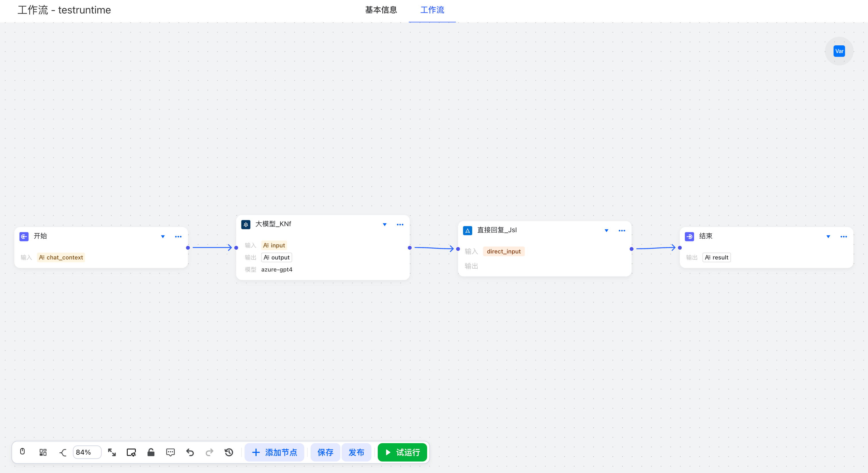Collapse the 开始 node with its arrow
Screen dimensions: 868x473
click(x=163, y=236)
